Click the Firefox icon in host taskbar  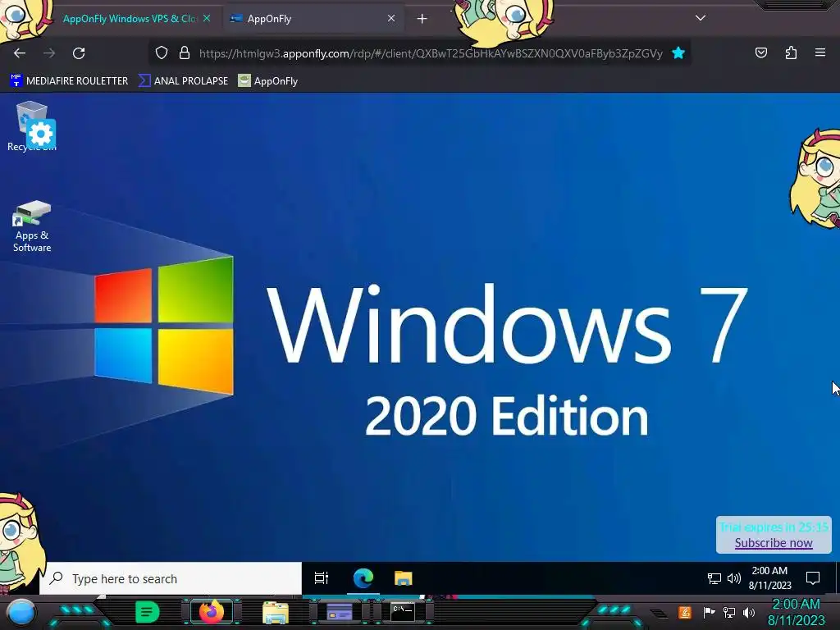[x=211, y=612]
